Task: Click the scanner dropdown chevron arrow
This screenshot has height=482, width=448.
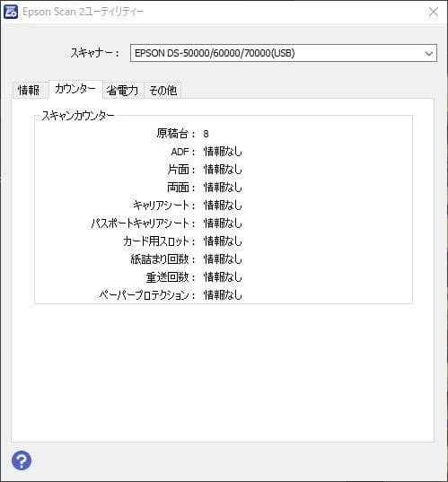Action: (x=428, y=54)
